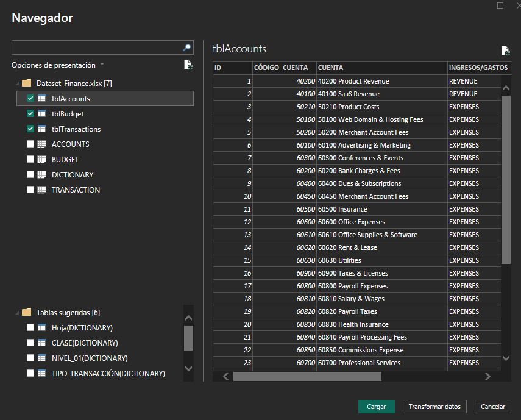The width and height of the screenshot is (521, 420).
Task: Click the table icon next to tblTransactions
Action: [x=42, y=129]
